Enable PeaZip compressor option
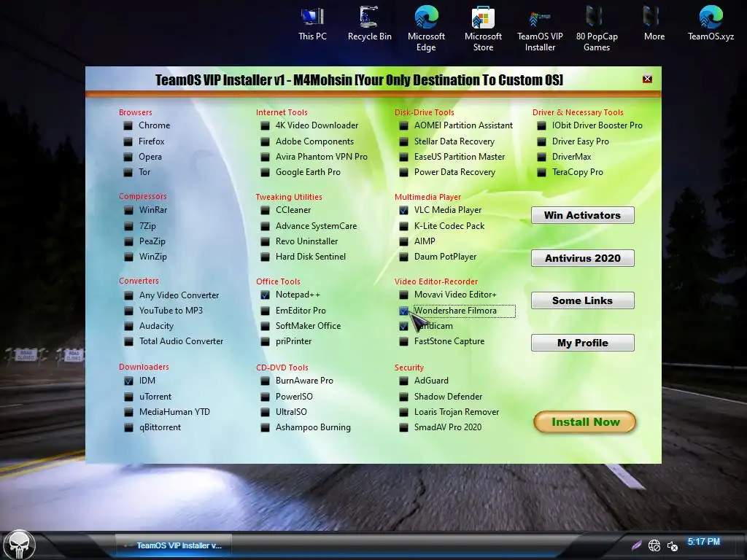This screenshot has height=560, width=747. 128,241
